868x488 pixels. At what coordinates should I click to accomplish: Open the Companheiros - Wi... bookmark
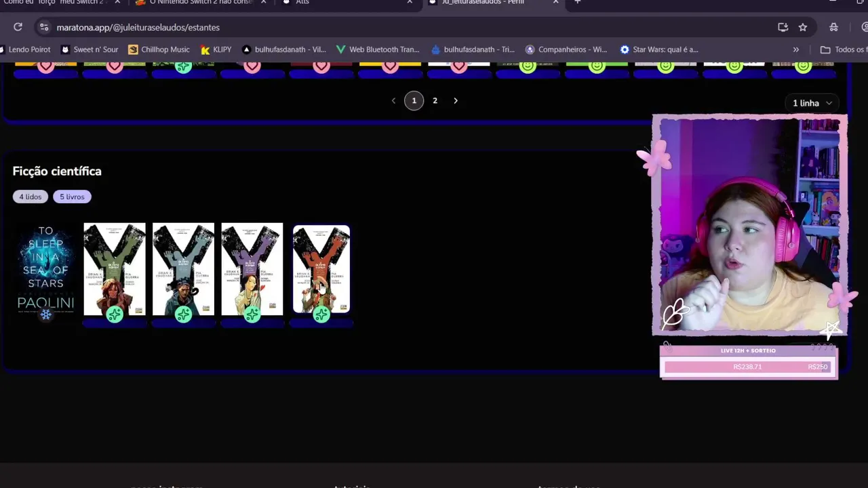pyautogui.click(x=567, y=49)
